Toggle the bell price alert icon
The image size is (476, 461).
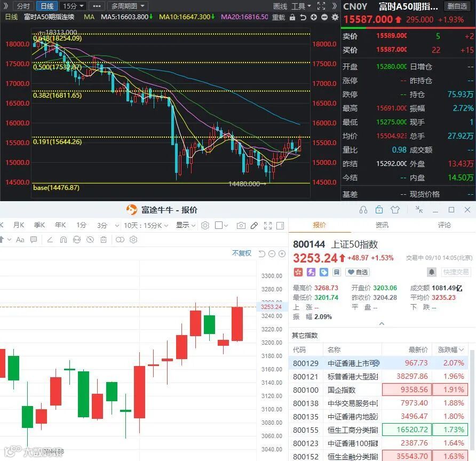pos(432,272)
